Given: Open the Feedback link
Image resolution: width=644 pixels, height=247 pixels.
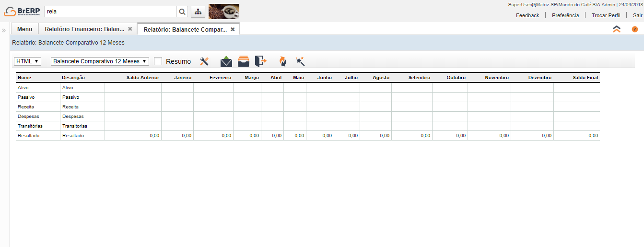Looking at the screenshot, I should [x=527, y=15].
